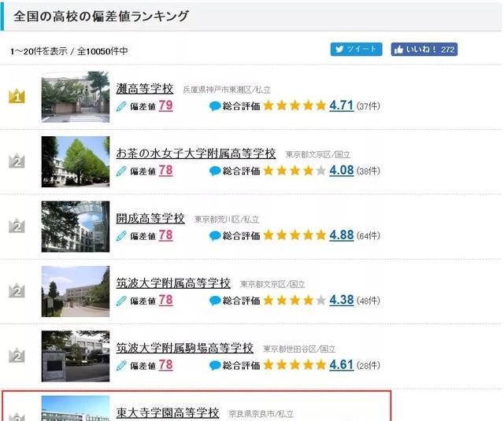504x421 pixels.
Task: Click review count (64件)
Action: [368, 236]
